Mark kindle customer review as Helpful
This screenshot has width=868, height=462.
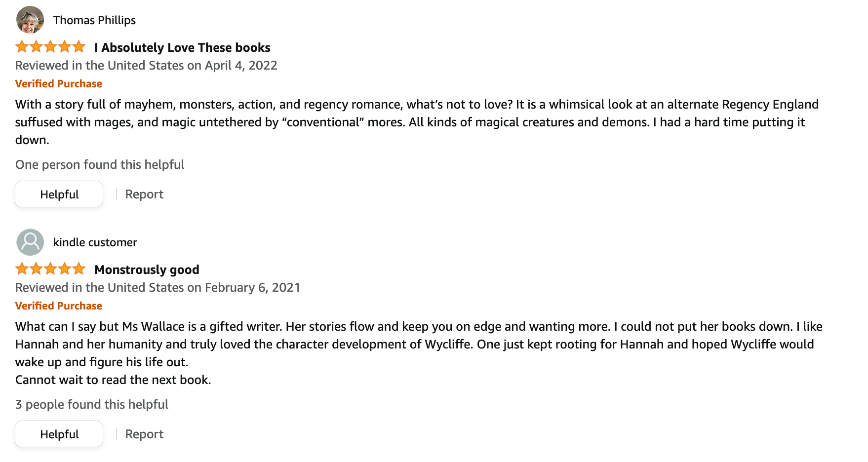click(x=59, y=434)
